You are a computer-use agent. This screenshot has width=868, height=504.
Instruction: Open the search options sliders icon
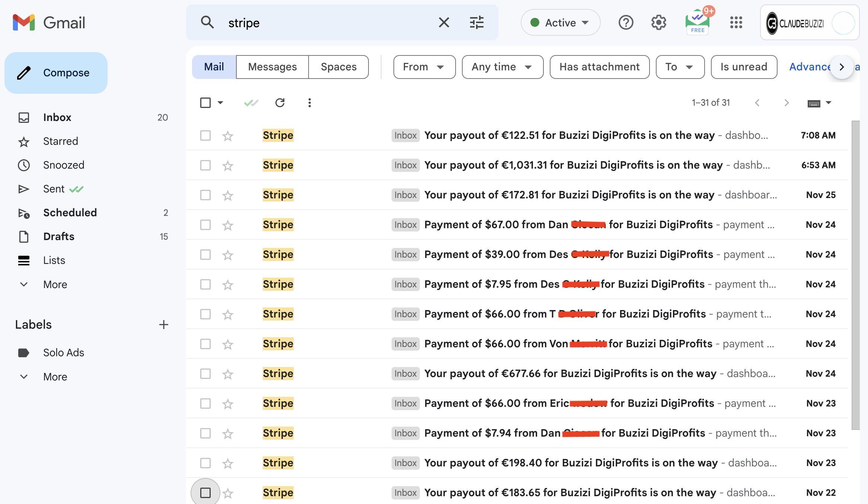pos(476,23)
